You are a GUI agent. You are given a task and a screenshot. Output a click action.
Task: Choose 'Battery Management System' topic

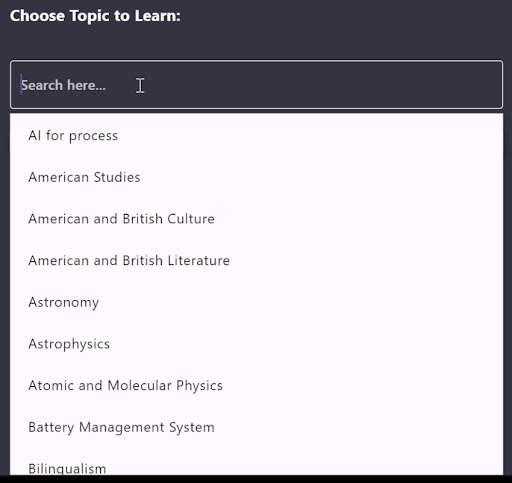[x=256, y=427]
